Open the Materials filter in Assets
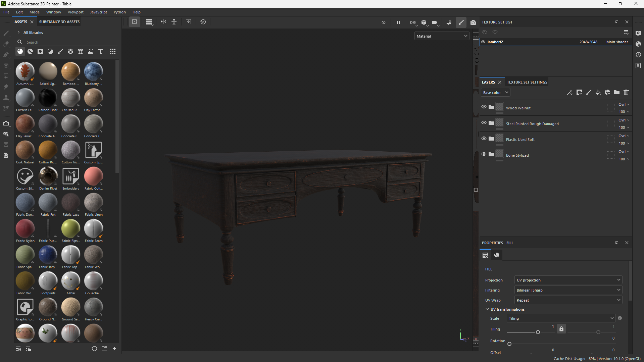The height and width of the screenshot is (362, 644). 20,51
